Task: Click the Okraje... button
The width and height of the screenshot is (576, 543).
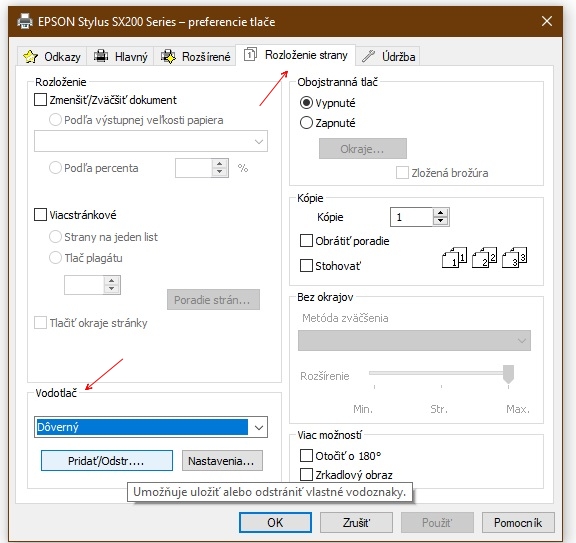Action: 363,148
